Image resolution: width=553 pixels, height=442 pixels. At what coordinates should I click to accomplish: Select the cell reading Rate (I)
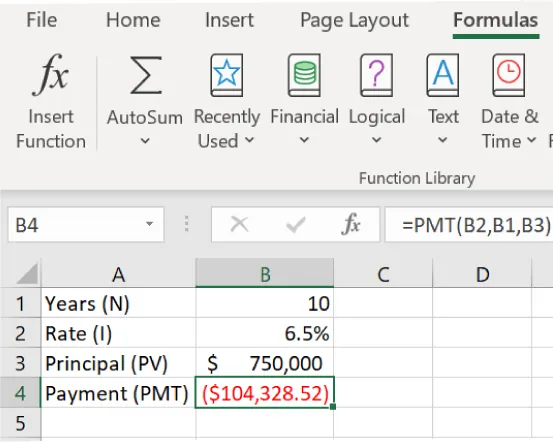click(x=118, y=333)
